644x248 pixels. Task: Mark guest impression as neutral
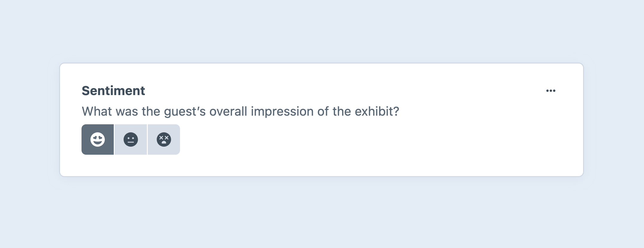pos(131,139)
